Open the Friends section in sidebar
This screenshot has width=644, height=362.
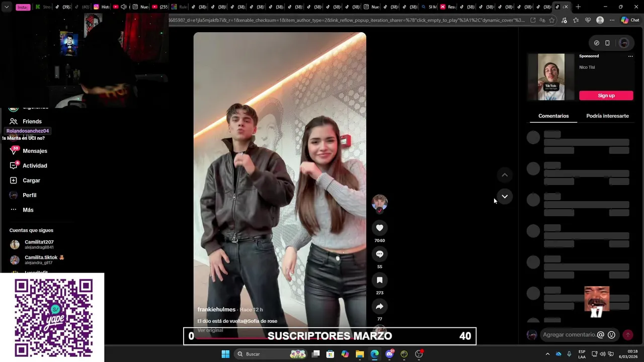tap(26, 121)
